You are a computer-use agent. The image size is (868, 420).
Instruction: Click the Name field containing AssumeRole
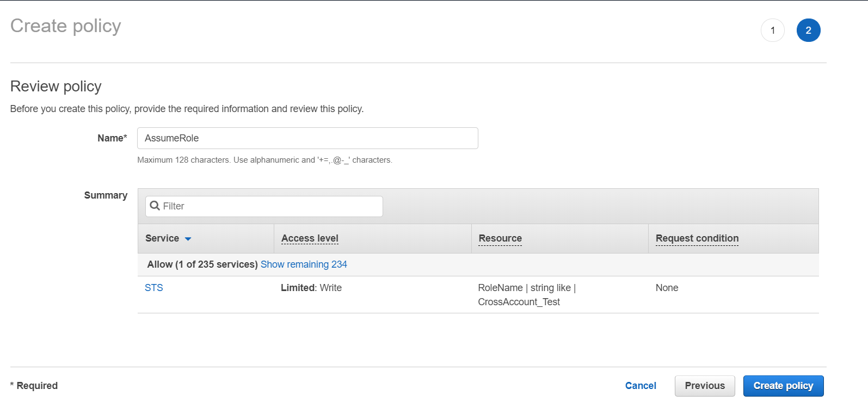[x=307, y=138]
